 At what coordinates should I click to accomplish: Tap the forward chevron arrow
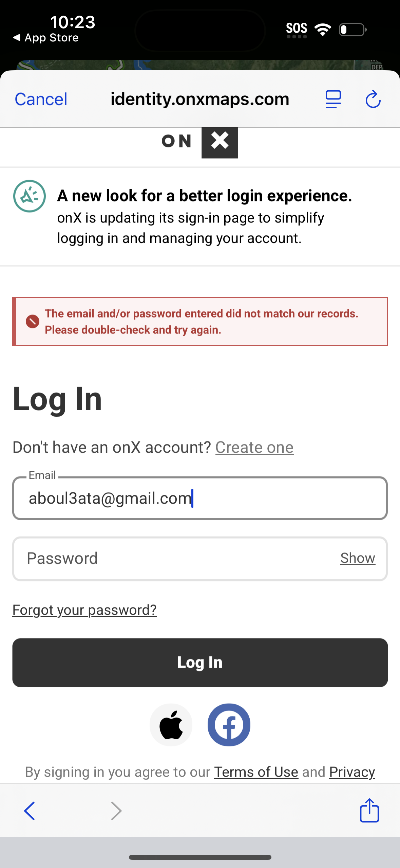coord(116,811)
